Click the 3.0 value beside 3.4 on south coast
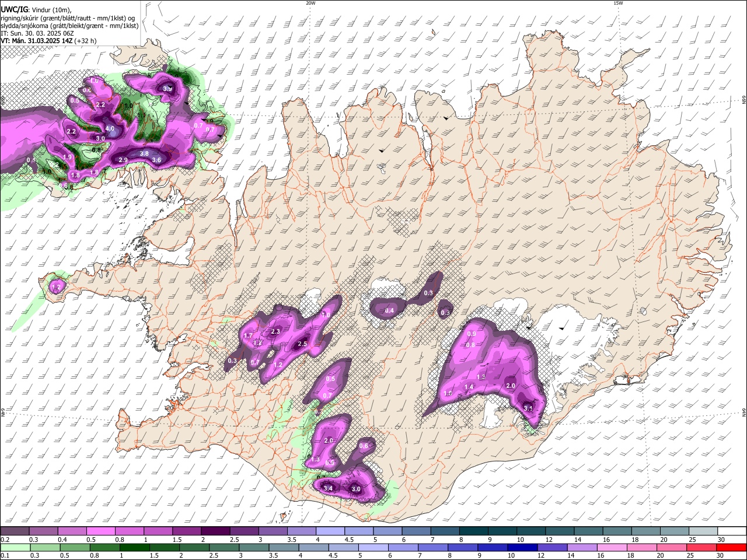The height and width of the screenshot is (560, 747). (x=356, y=489)
